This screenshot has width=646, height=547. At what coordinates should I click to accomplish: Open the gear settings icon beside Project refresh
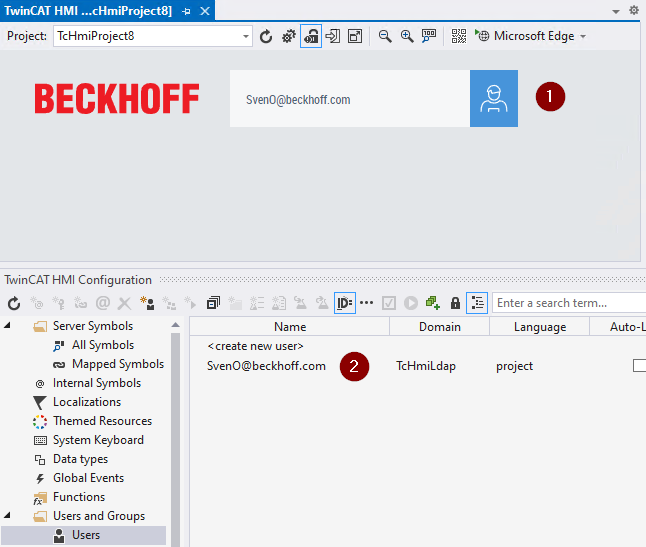pos(288,36)
